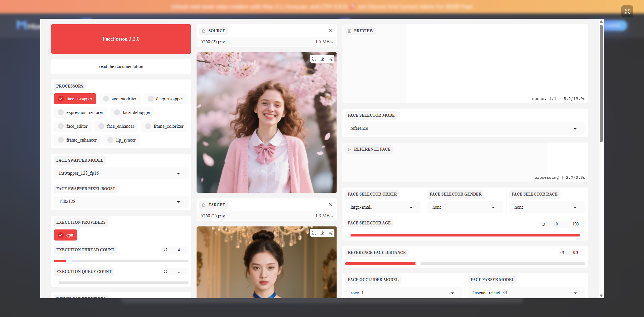This screenshot has height=317, width=644.
Task: Open read the documentation link
Action: click(x=121, y=67)
